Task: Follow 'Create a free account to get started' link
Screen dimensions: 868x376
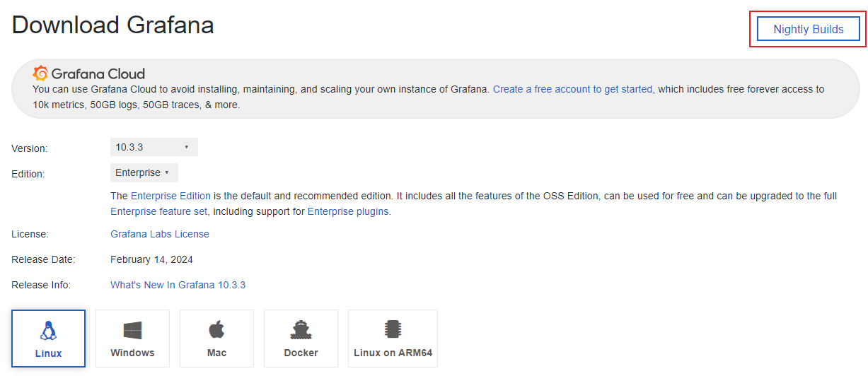Action: coord(573,89)
